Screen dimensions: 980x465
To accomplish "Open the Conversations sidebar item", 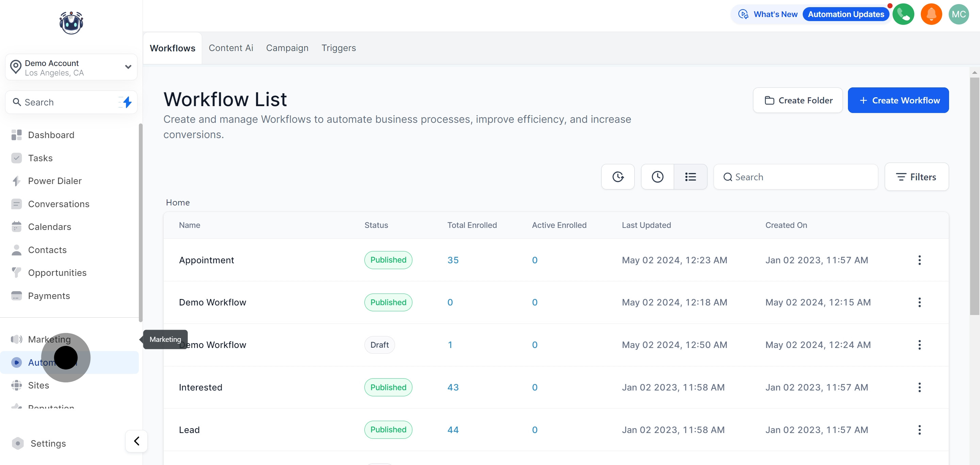I will pyautogui.click(x=59, y=204).
